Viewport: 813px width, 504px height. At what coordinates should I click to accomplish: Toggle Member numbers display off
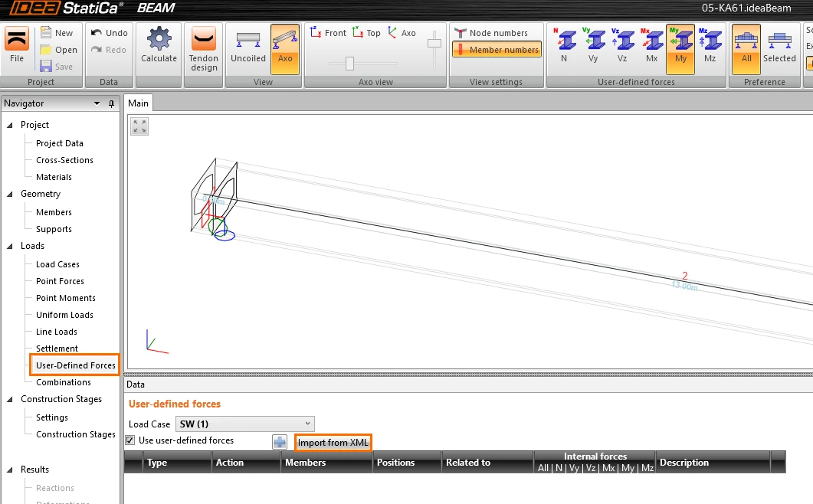coord(497,50)
